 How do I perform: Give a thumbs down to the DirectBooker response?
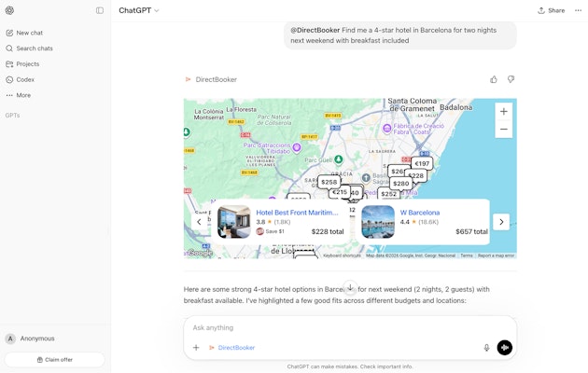pos(511,79)
